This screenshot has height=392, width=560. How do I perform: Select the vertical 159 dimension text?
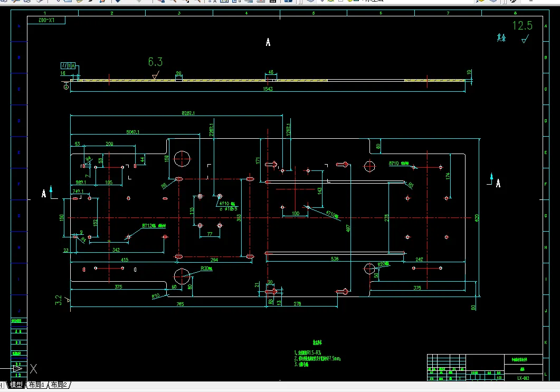pyautogui.click(x=166, y=158)
